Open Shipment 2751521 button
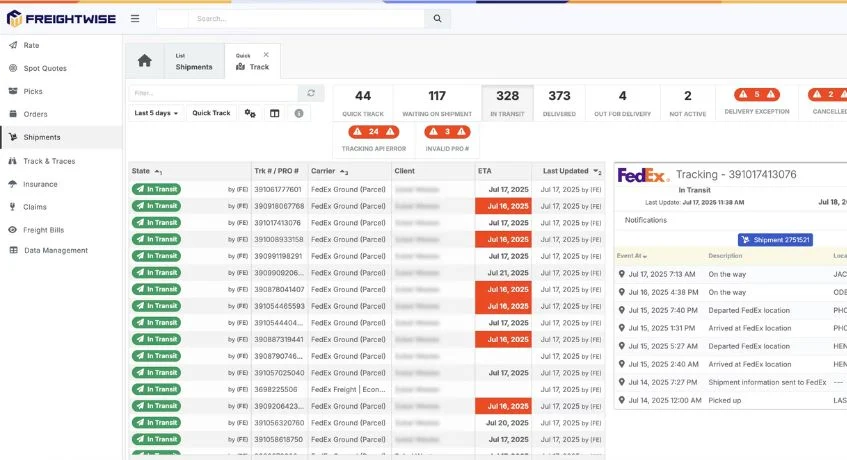 point(775,240)
